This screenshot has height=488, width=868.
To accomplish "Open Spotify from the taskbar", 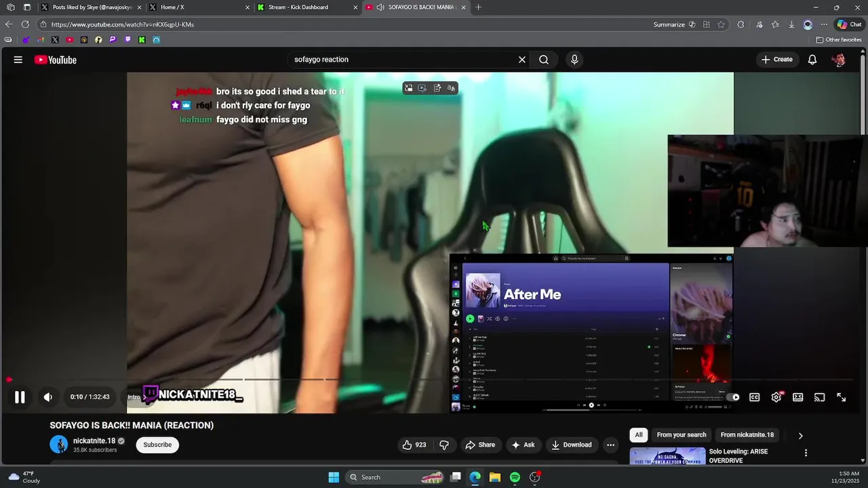I will coord(515,477).
